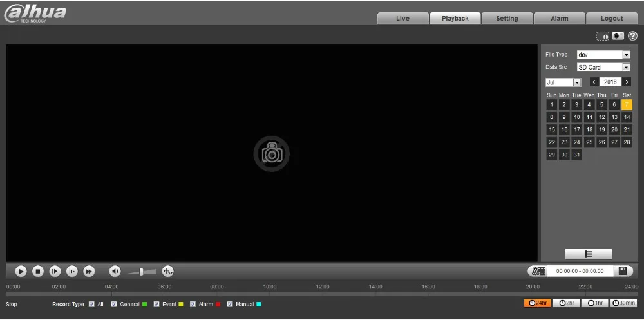Disable the Manual record type checkbox

[230, 305]
